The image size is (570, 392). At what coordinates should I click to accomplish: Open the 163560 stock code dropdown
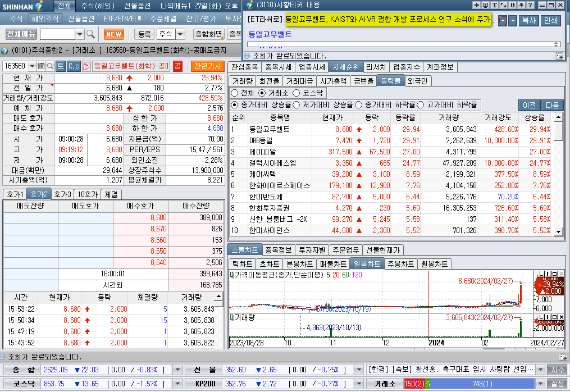tap(32, 66)
